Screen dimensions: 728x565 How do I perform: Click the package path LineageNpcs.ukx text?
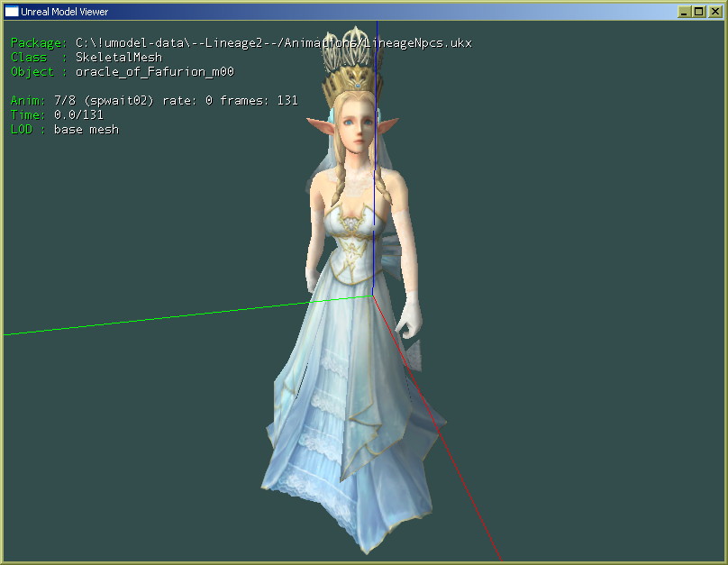(x=274, y=43)
